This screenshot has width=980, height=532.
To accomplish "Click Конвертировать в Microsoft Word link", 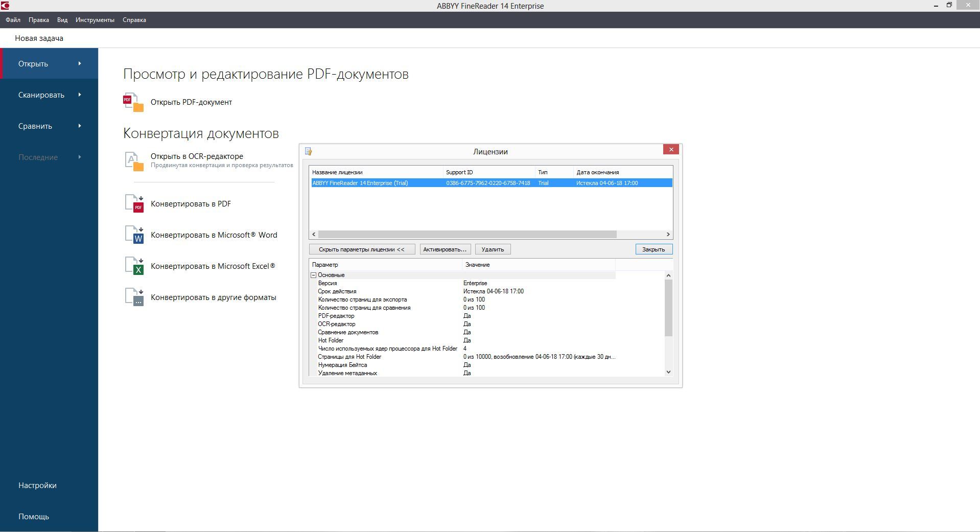I will 214,235.
